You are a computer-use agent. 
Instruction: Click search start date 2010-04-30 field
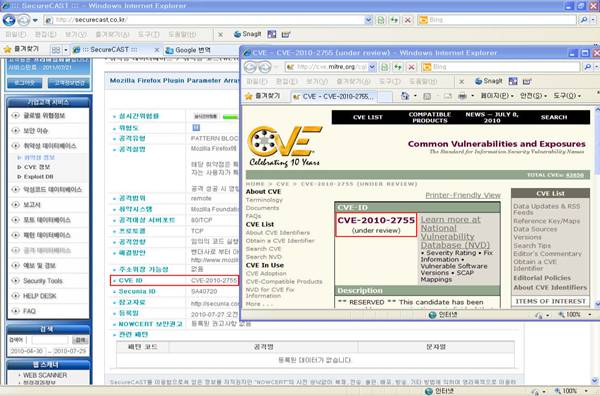pos(26,351)
